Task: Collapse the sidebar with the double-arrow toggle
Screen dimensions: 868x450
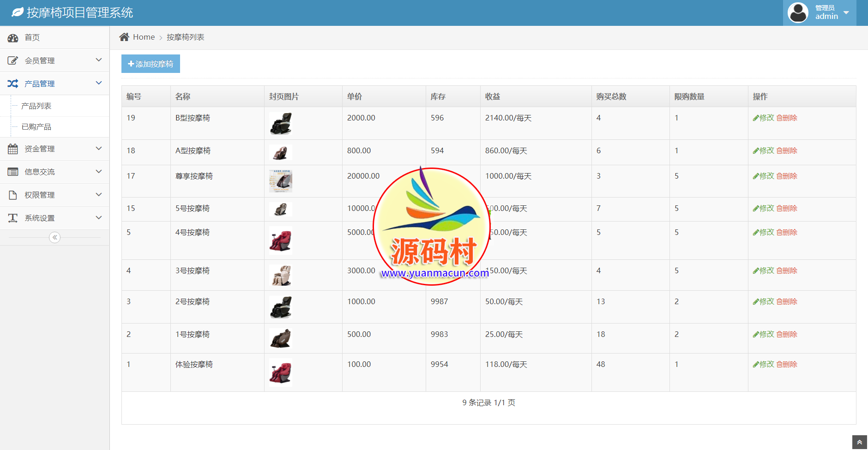Action: click(54, 237)
